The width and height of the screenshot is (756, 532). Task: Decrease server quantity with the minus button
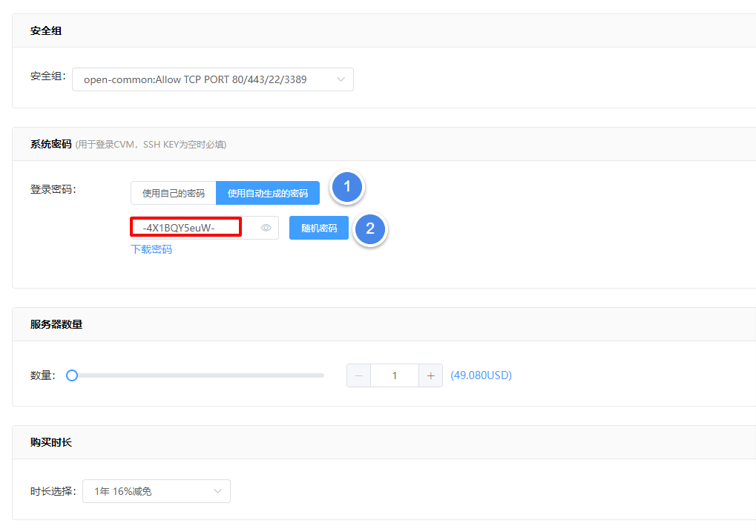(x=359, y=375)
